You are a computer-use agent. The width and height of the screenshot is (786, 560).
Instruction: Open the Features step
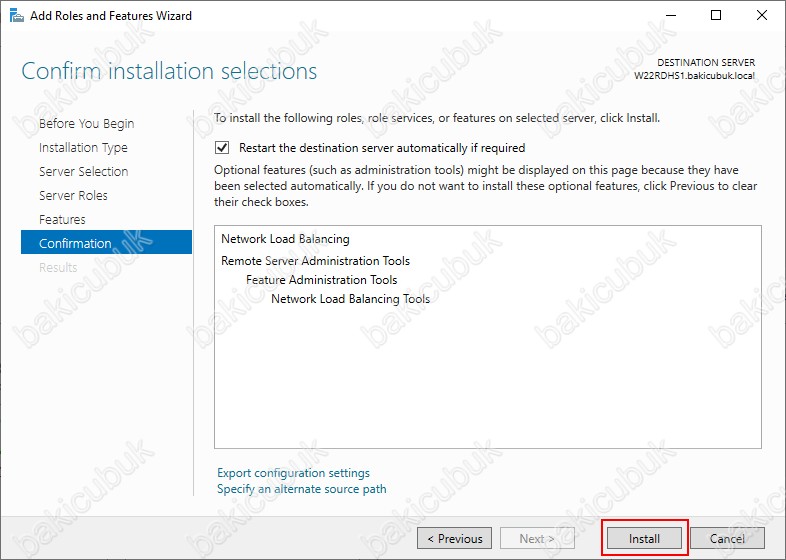(x=62, y=220)
